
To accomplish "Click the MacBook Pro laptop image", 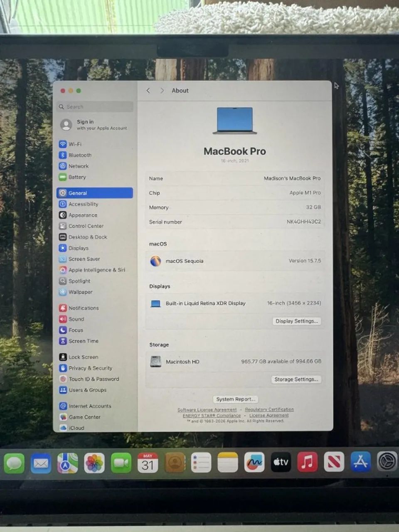I will coord(235,121).
